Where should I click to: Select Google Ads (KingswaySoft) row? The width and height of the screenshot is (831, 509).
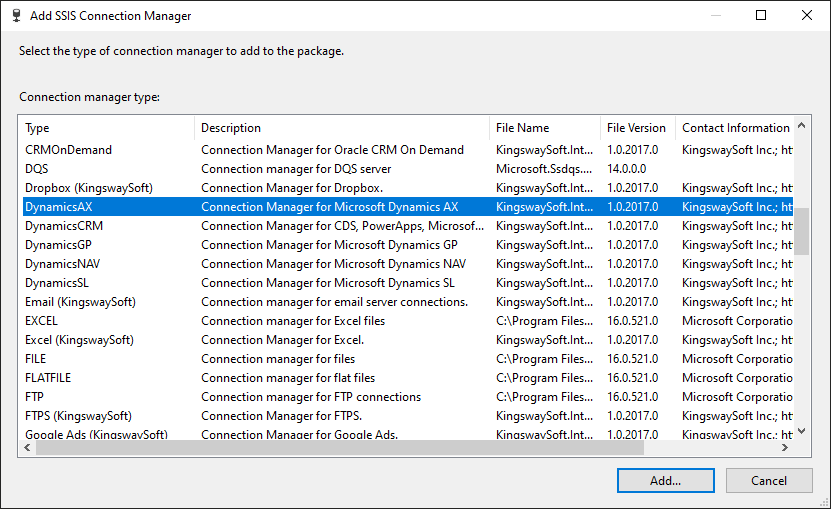[x=408, y=434]
